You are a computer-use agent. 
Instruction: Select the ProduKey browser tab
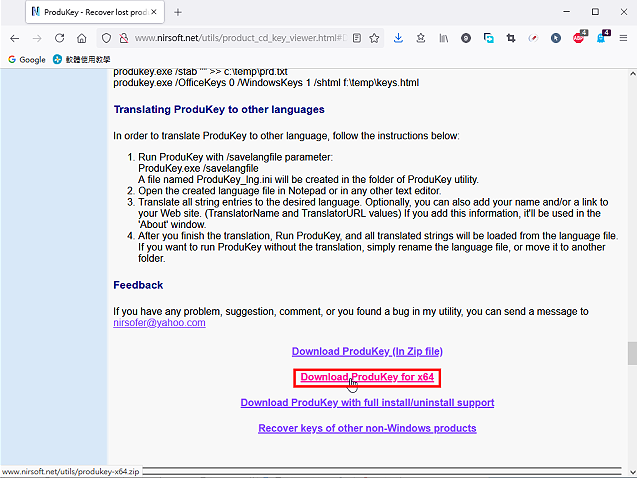coord(95,12)
